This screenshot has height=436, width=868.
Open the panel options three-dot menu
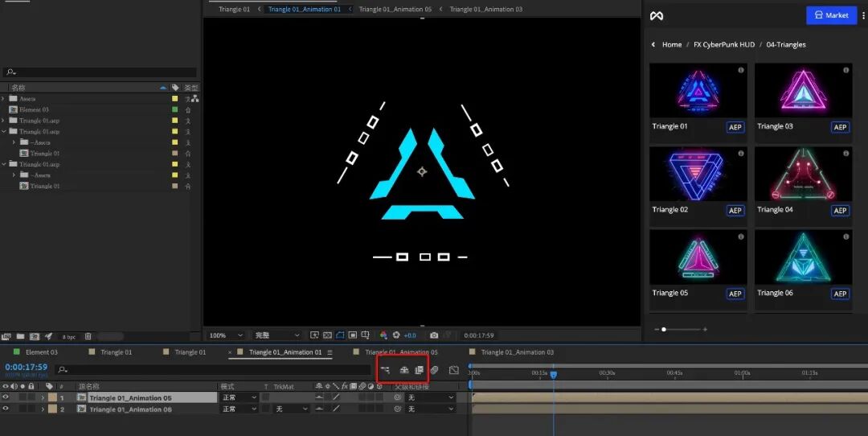(863, 15)
